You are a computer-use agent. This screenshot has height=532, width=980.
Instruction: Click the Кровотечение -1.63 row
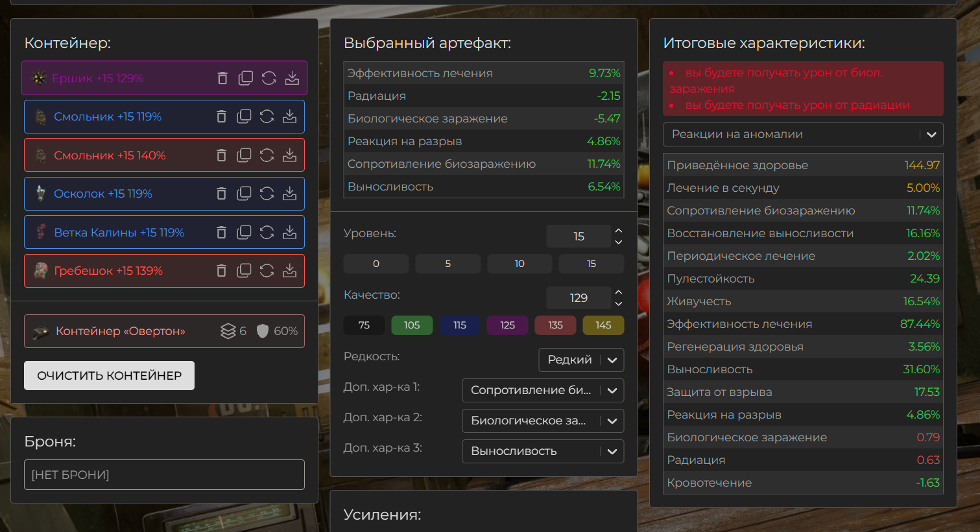click(803, 483)
